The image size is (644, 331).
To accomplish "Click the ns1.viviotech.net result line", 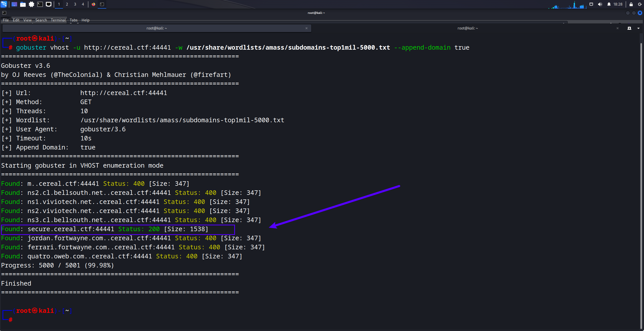I will tap(125, 202).
